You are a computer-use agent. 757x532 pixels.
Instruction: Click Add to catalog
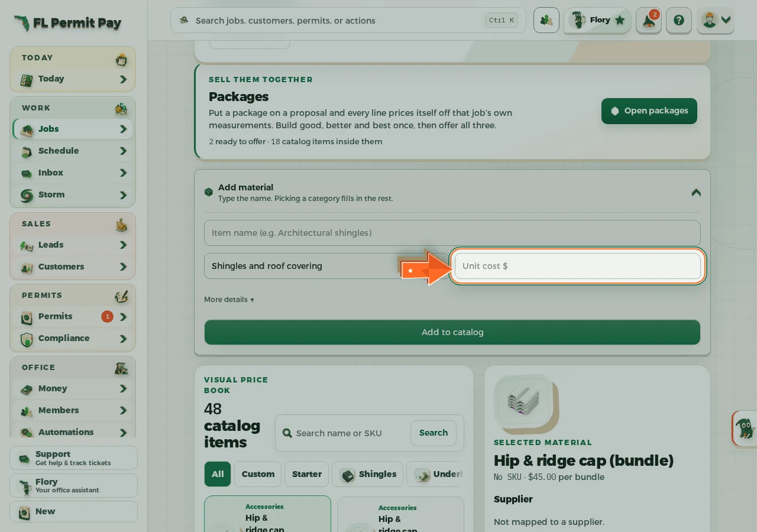click(452, 332)
